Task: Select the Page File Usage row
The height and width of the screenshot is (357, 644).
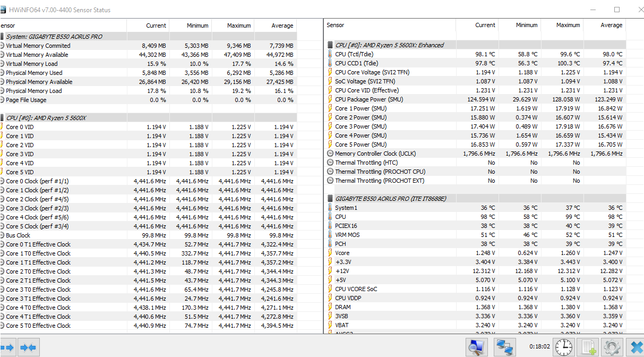Action: pyautogui.click(x=148, y=100)
